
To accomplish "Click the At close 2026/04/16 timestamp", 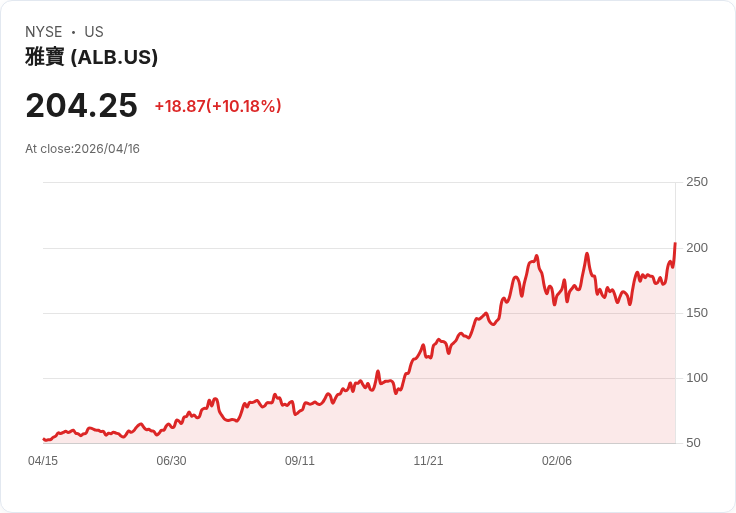I will pyautogui.click(x=82, y=149).
